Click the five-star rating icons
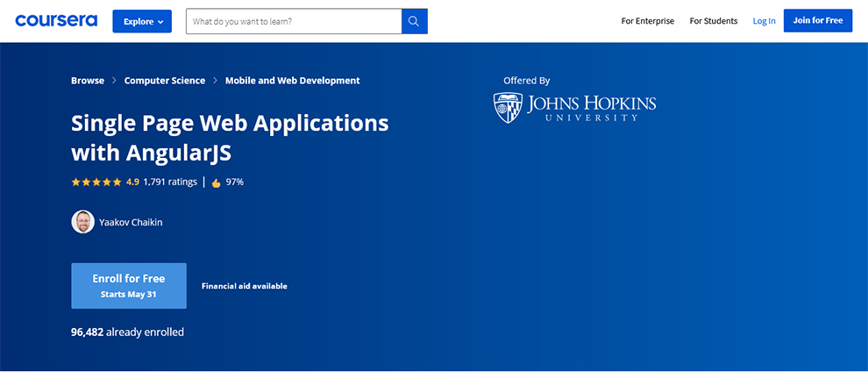 click(96, 182)
